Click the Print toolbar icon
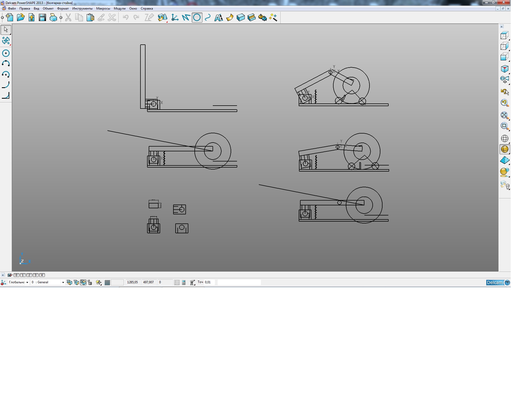The image size is (532, 399). coord(53,18)
